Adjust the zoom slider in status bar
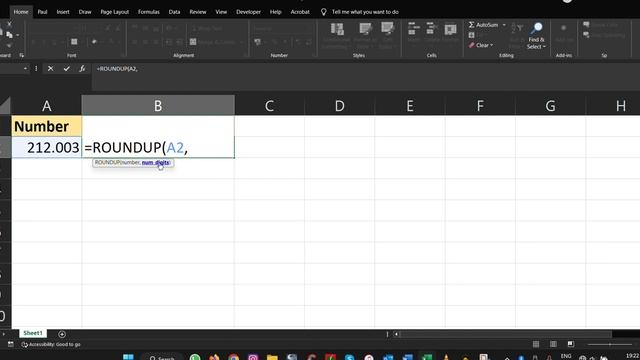 click(609, 344)
